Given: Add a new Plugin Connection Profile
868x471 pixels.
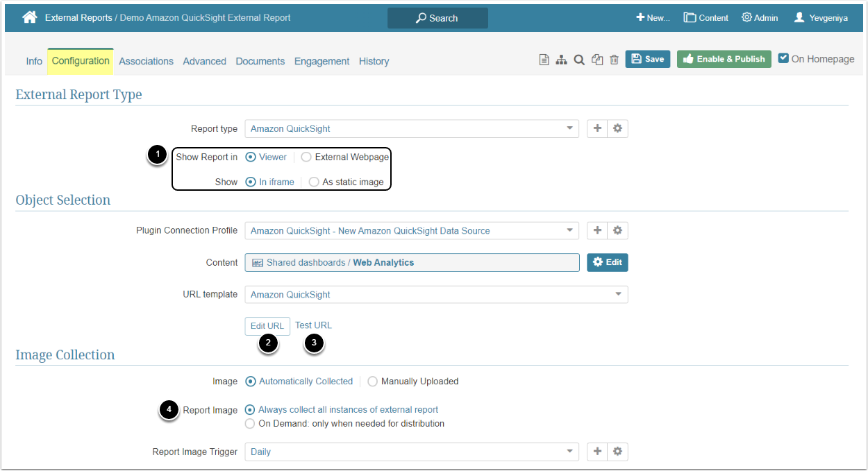Looking at the screenshot, I should coord(597,230).
